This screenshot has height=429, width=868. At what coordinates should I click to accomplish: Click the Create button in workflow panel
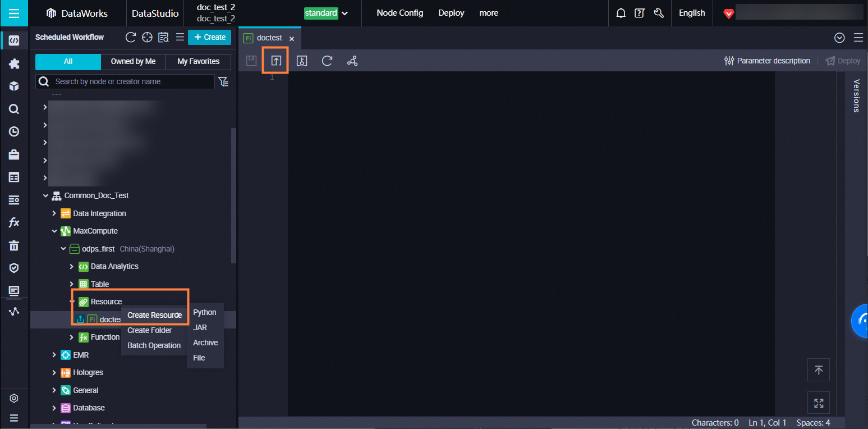click(x=209, y=37)
